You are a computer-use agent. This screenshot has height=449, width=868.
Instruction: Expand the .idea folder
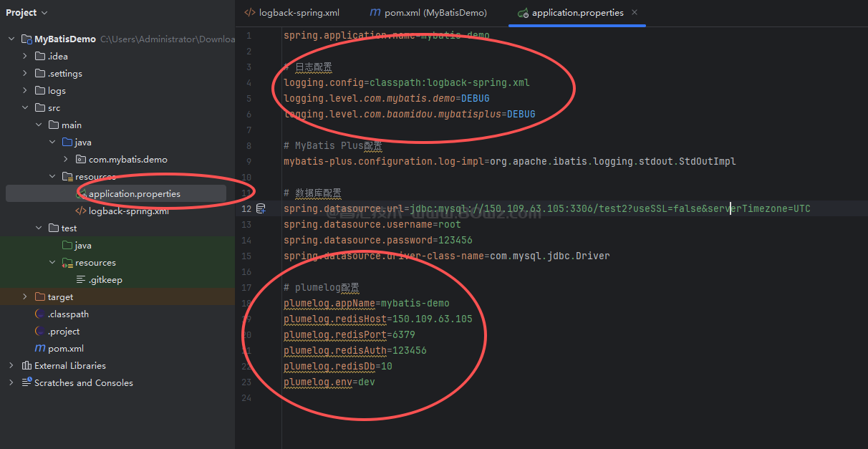point(25,57)
